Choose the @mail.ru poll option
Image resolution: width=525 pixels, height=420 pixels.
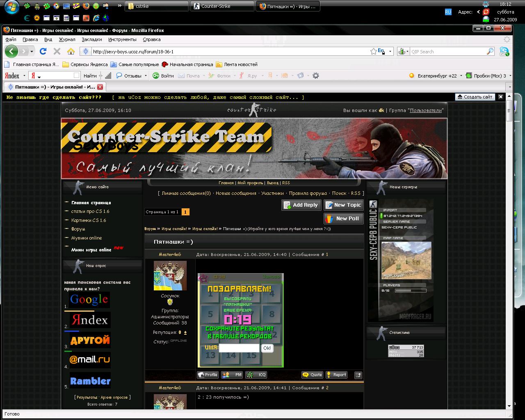[90, 360]
